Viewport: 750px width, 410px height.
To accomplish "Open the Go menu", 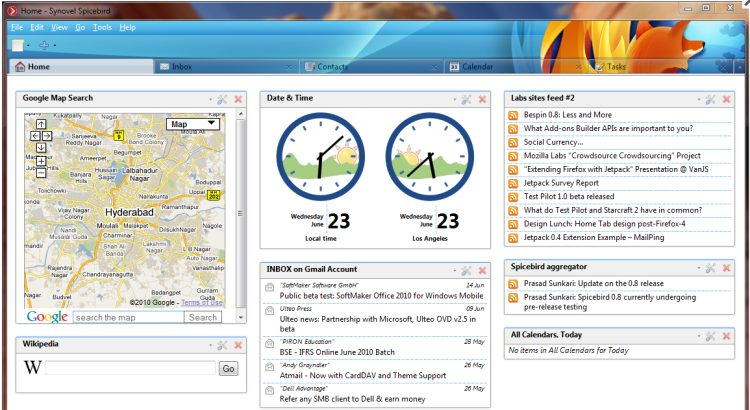I will 80,28.
